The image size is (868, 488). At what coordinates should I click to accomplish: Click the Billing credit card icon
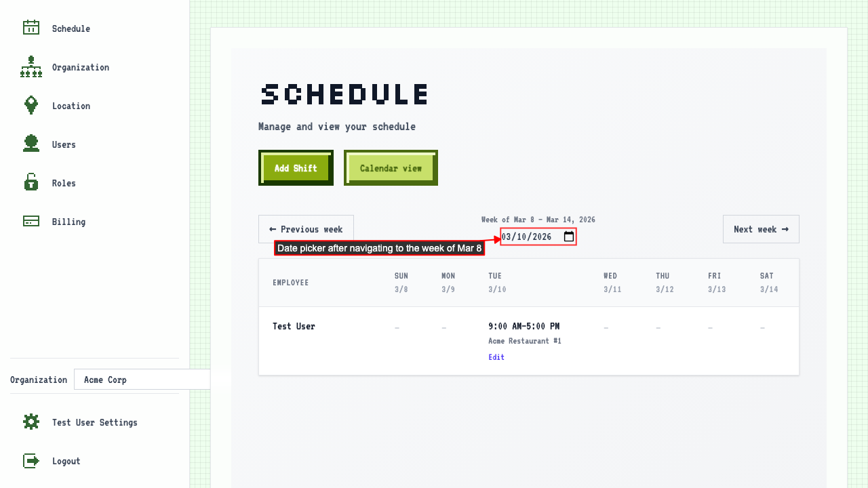tap(31, 221)
